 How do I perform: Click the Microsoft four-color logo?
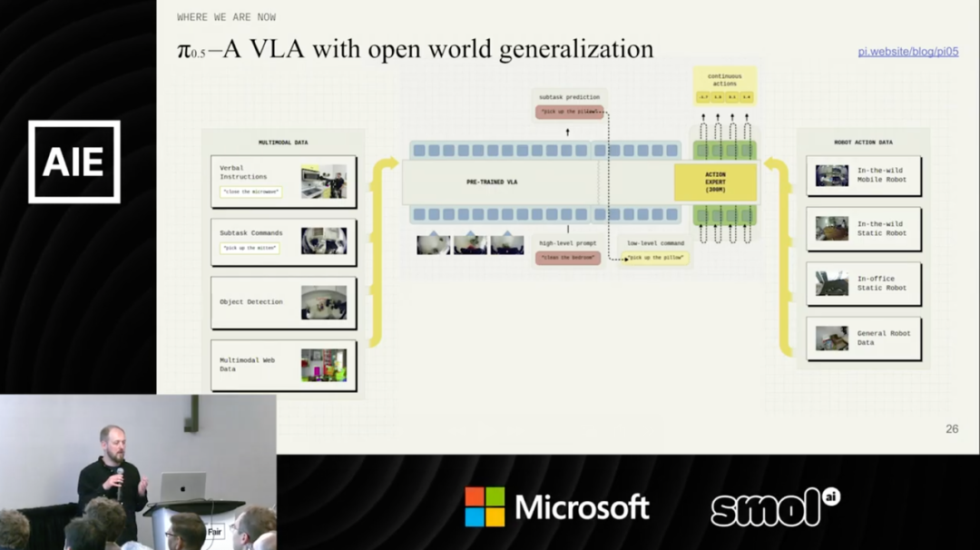click(485, 506)
